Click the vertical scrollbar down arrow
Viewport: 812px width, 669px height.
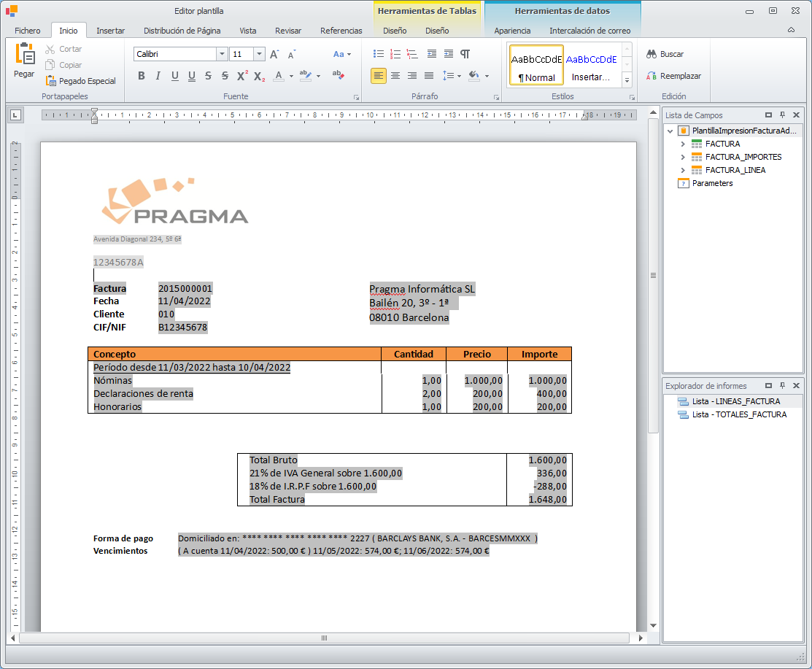point(653,625)
